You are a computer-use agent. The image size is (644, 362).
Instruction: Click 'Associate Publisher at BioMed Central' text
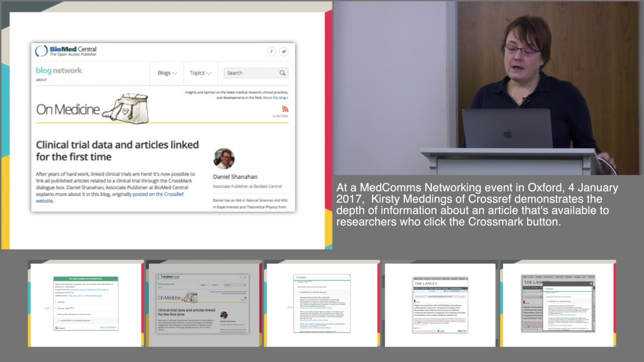coord(247,187)
